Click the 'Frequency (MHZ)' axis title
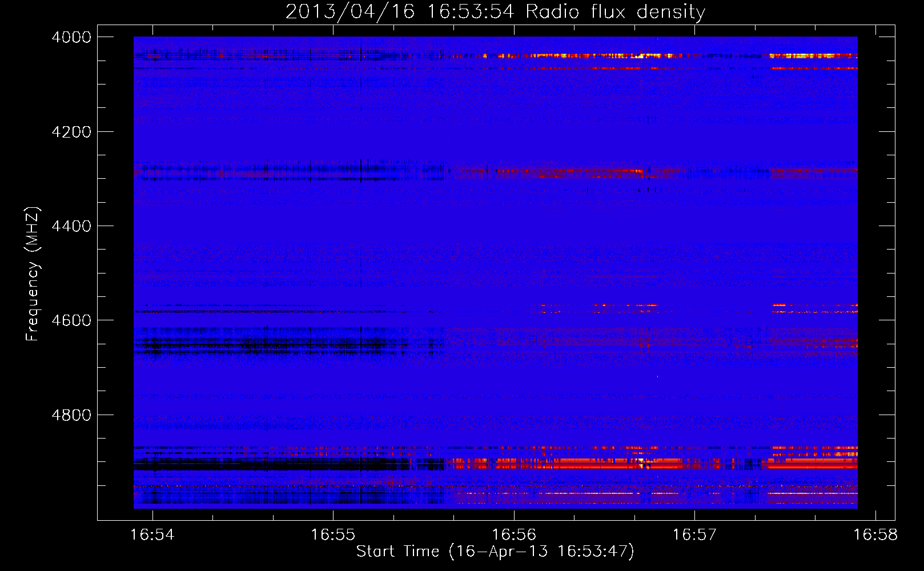Screen dimensions: 924x571 33,274
